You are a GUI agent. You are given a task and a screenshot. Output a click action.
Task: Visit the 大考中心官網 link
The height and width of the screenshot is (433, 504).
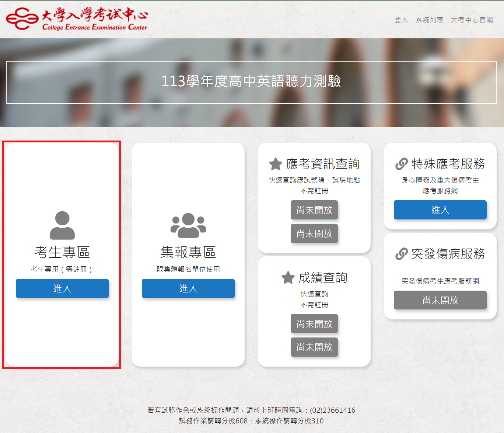[472, 20]
